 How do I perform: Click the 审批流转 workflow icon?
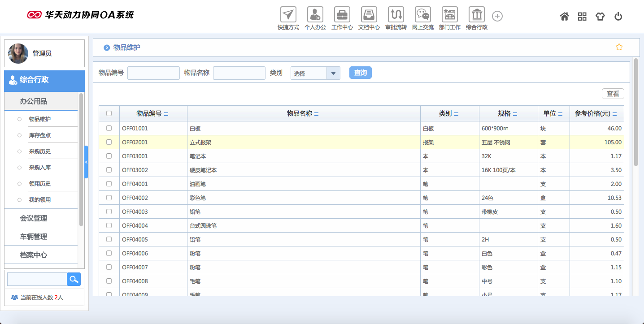pos(396,15)
